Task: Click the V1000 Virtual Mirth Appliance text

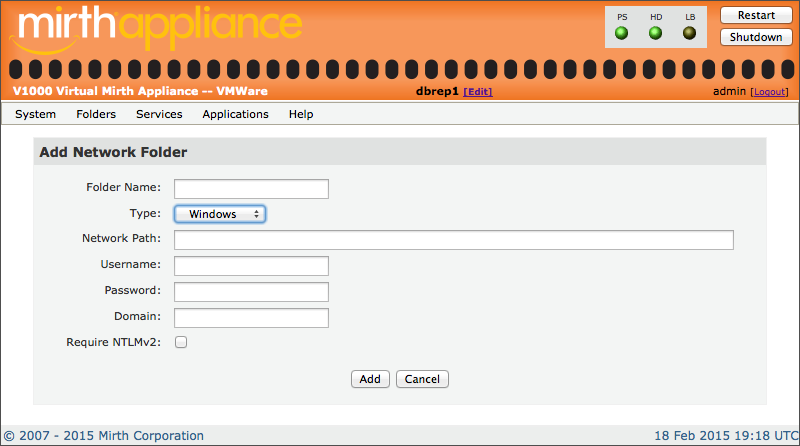Action: point(140,91)
